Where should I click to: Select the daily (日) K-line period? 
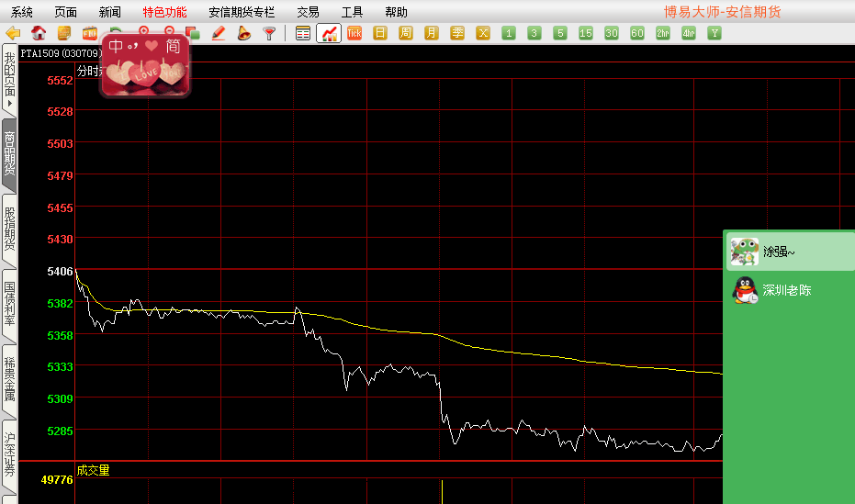[380, 33]
